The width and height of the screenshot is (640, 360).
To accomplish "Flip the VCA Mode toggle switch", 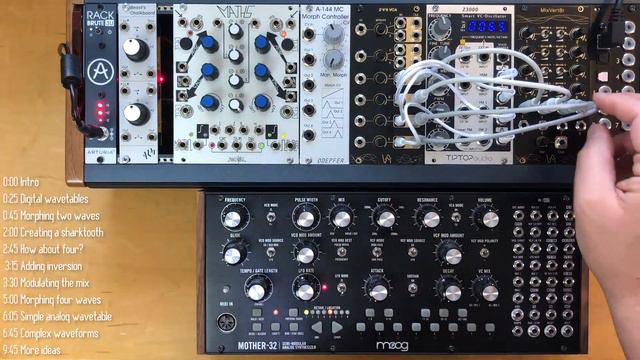I will point(456,218).
